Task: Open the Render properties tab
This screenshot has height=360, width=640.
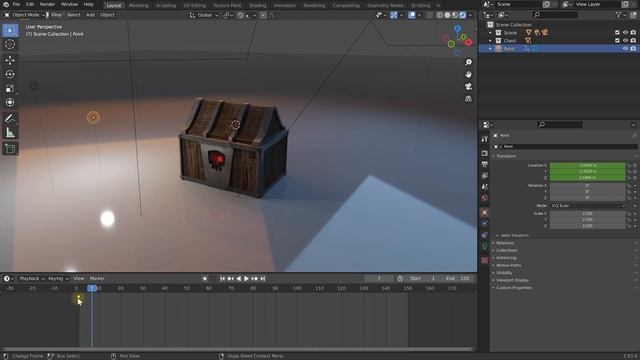Action: pos(484,153)
